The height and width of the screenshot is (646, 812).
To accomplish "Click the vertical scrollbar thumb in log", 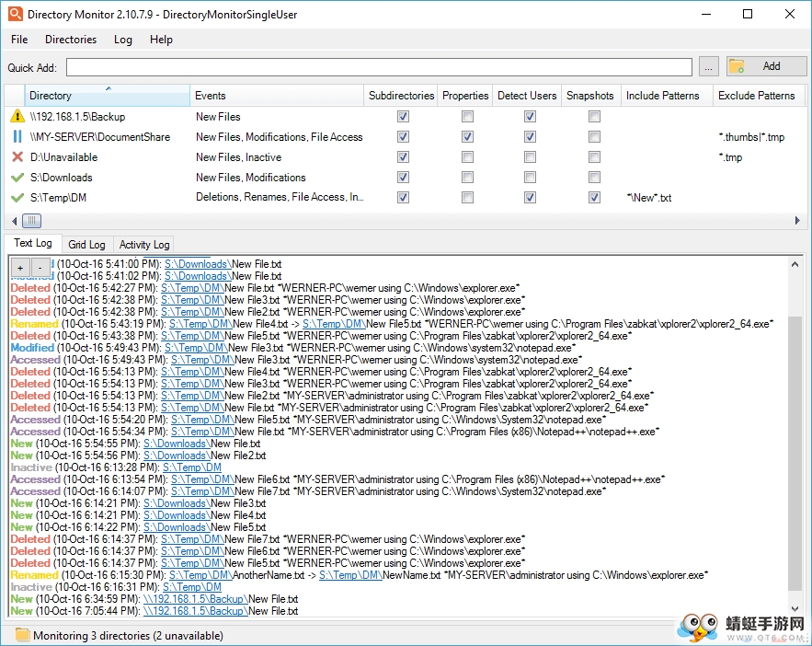I will point(795,453).
